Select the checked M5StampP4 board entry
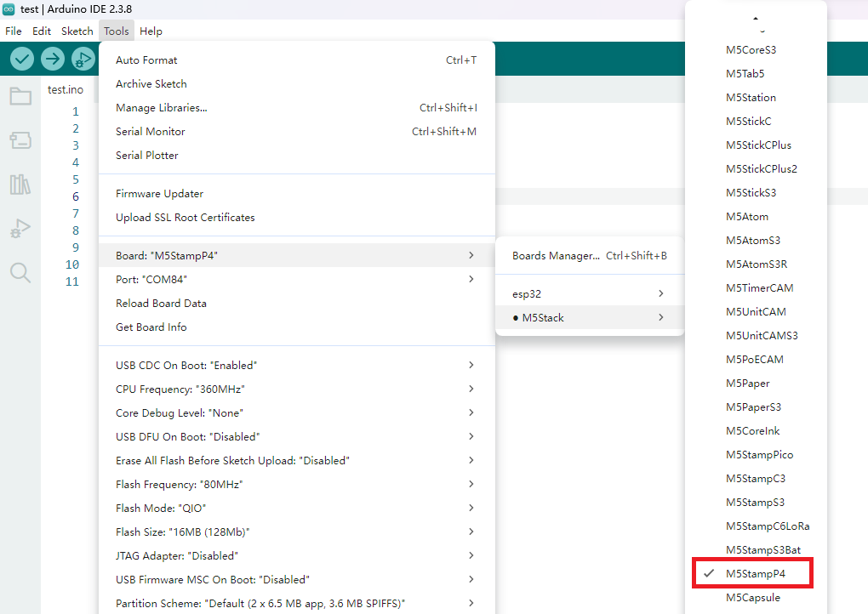The height and width of the screenshot is (614, 868). tap(755, 574)
